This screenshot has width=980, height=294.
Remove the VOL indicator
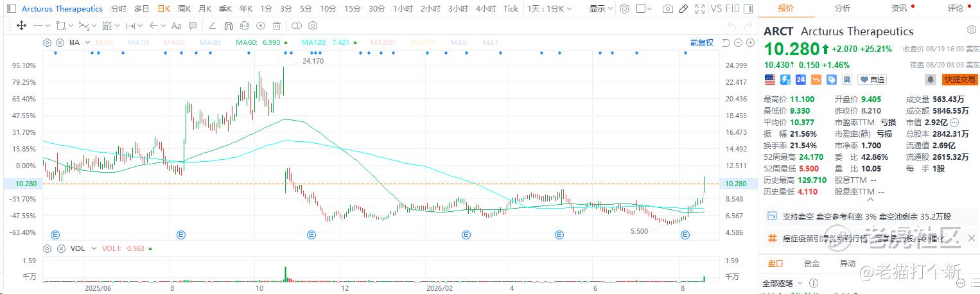(x=61, y=248)
